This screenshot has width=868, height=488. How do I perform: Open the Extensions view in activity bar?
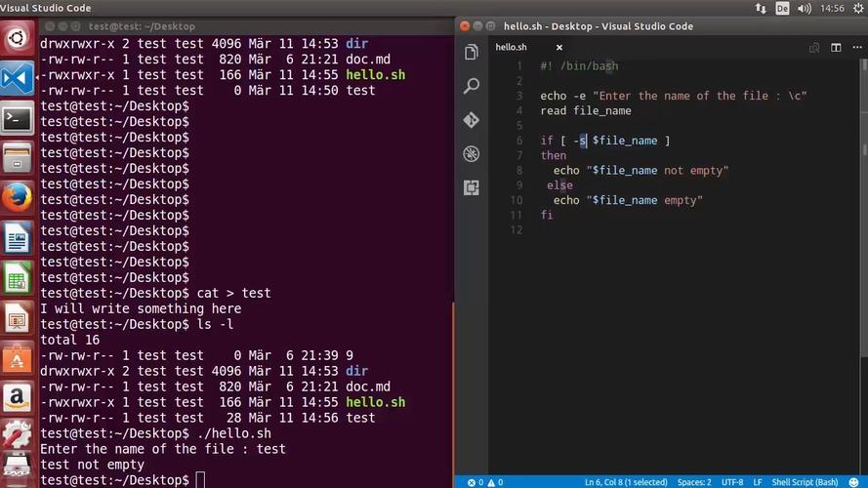[x=472, y=187]
